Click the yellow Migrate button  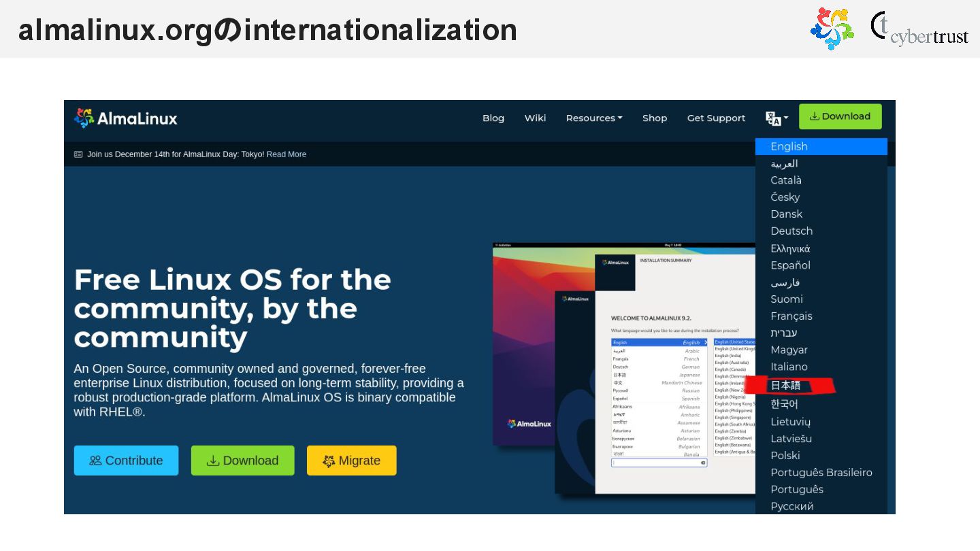[x=351, y=461]
